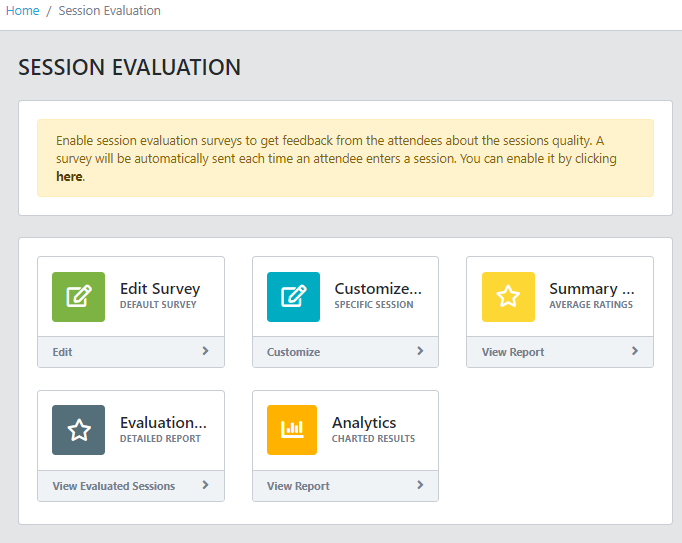Click the teal Customize pencil icon
This screenshot has width=682, height=543.
293,297
